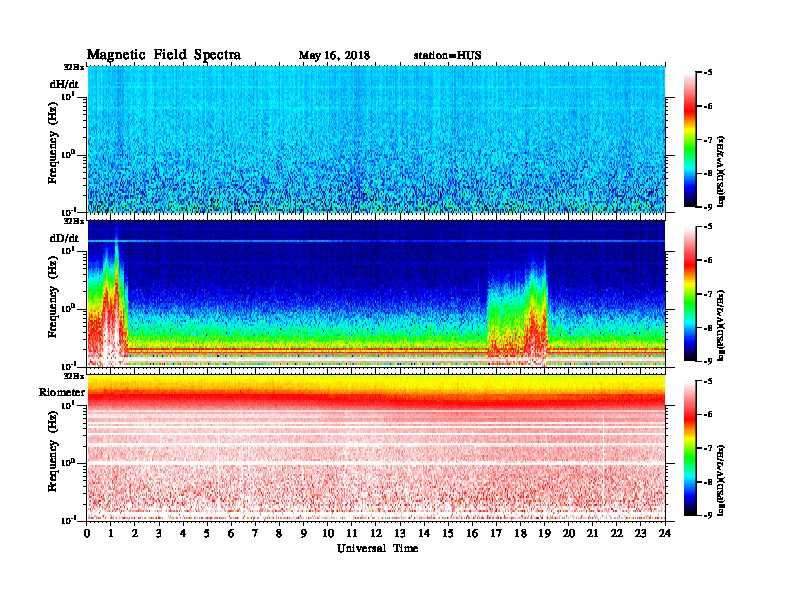
Task: Click the "Universal Time" axis title
Action: pos(377,548)
